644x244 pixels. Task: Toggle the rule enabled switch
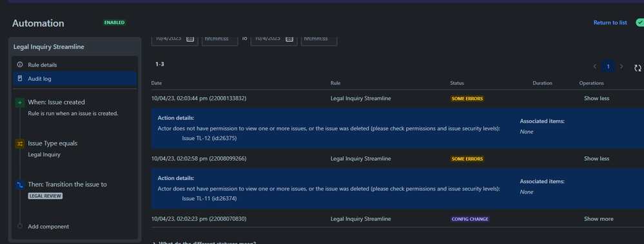click(639, 22)
